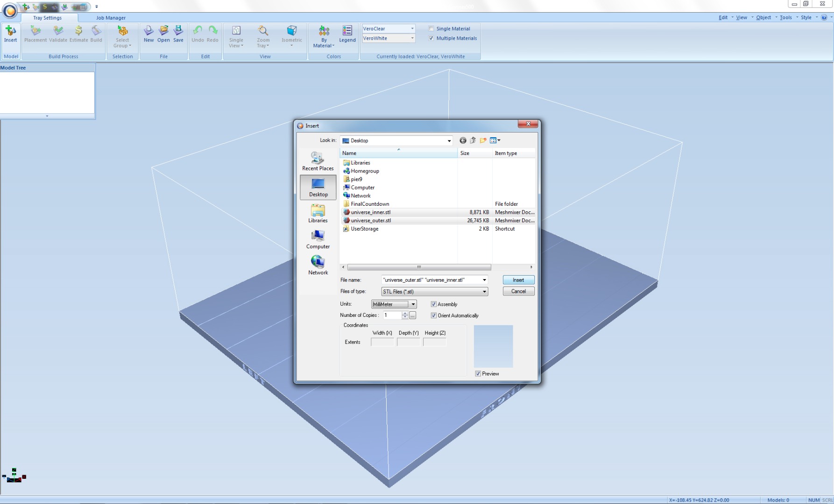This screenshot has width=834, height=504.
Task: Expand the Look in Desktop dropdown
Action: 449,140
